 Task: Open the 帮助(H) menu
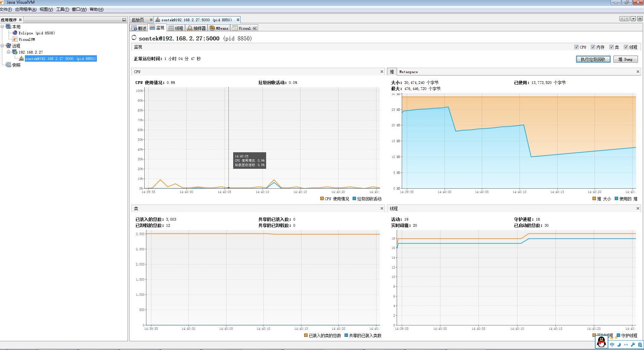pyautogui.click(x=97, y=9)
